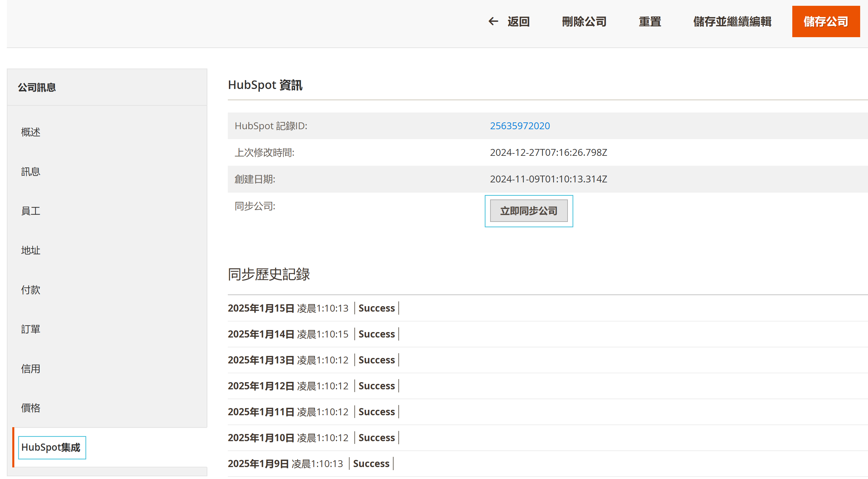Click last modified value 2024-12-27T07:16:26.798Z
This screenshot has height=479, width=868.
click(x=548, y=152)
